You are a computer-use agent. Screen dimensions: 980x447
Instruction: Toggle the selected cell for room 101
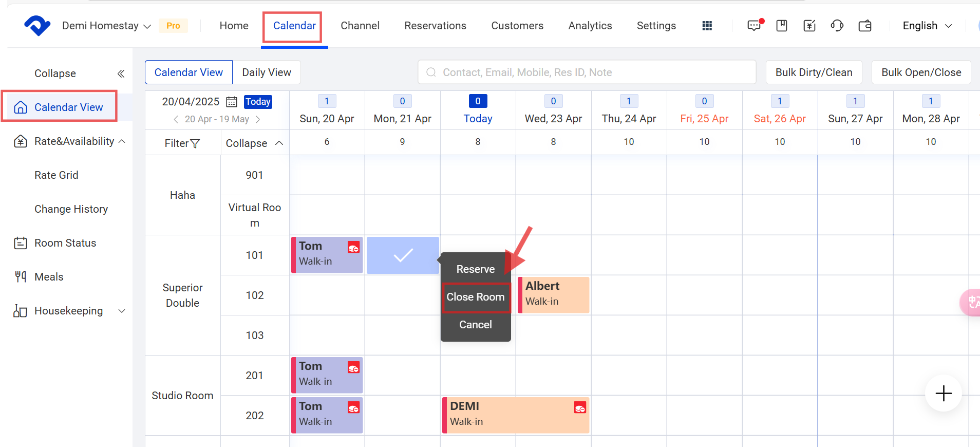click(403, 255)
